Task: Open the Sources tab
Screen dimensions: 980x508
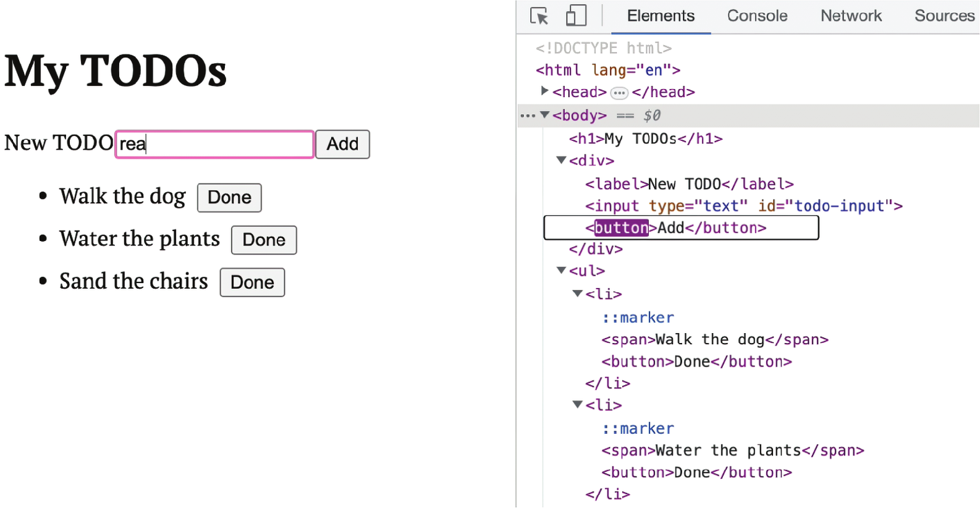Action: [944, 15]
